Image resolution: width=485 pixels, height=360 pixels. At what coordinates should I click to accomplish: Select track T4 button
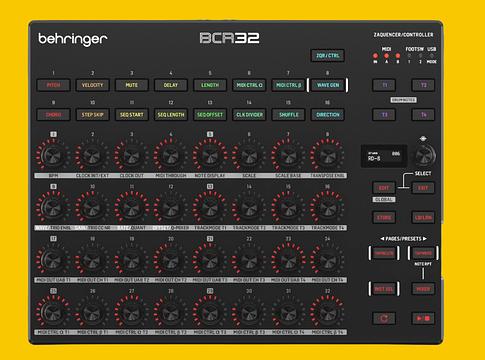coord(423,115)
